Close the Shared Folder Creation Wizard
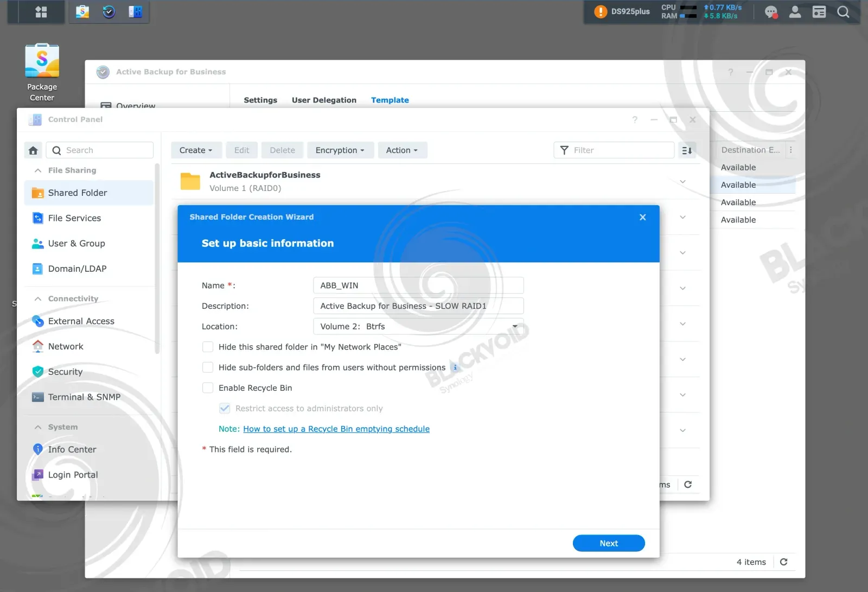The width and height of the screenshot is (868, 592). 643,217
